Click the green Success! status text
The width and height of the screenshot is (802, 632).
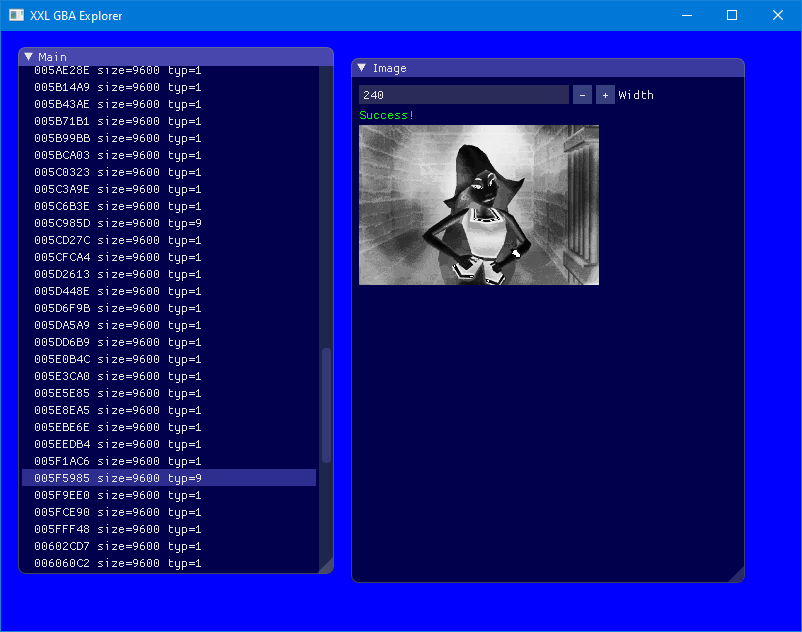(386, 115)
